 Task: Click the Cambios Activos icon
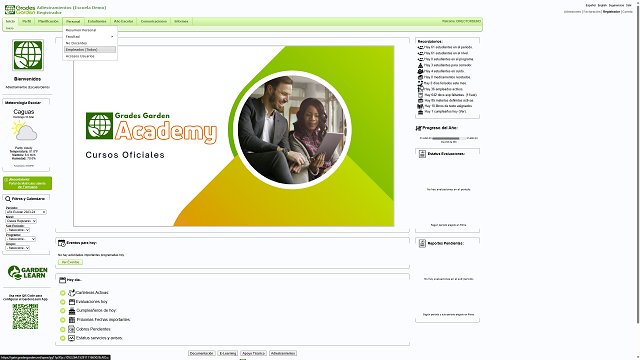[x=71, y=293]
